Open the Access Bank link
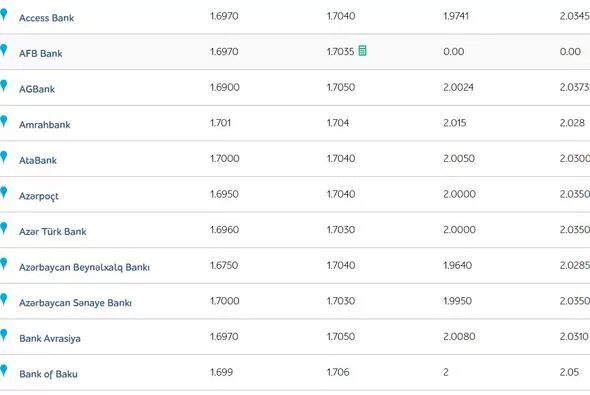The image size is (590, 395). 47,18
